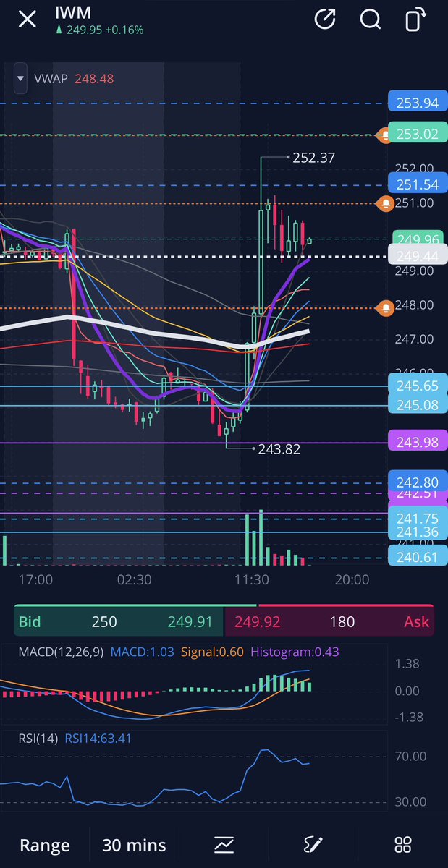Tap the 17:00 time axis label
The height and width of the screenshot is (868, 448).
click(35, 580)
